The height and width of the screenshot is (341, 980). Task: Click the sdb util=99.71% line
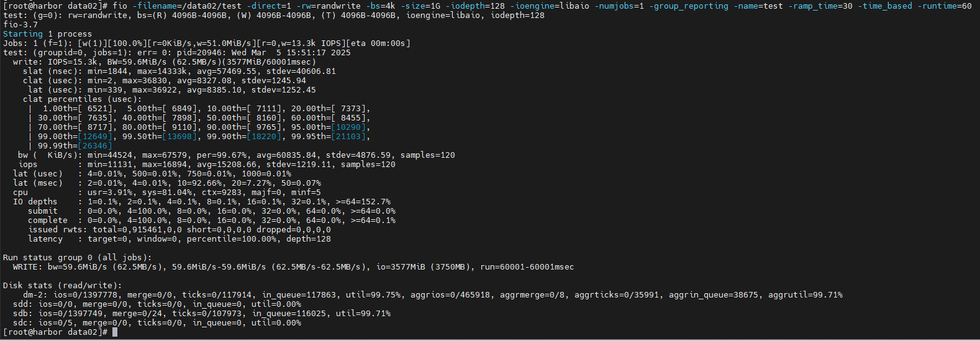(202, 314)
